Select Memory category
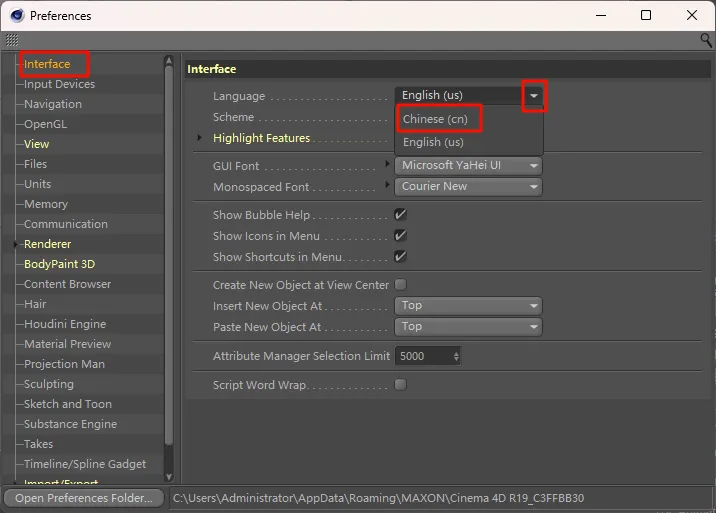Screen dimensions: 716x513 tap(46, 204)
